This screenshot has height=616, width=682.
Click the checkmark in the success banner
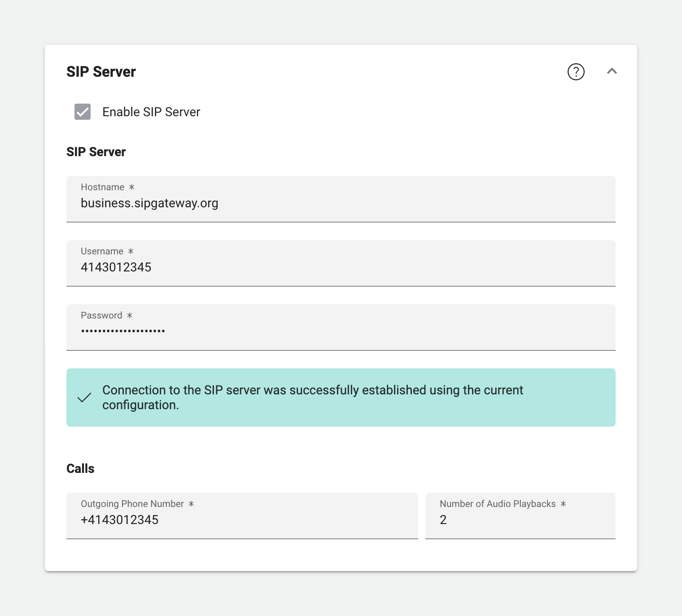(84, 398)
